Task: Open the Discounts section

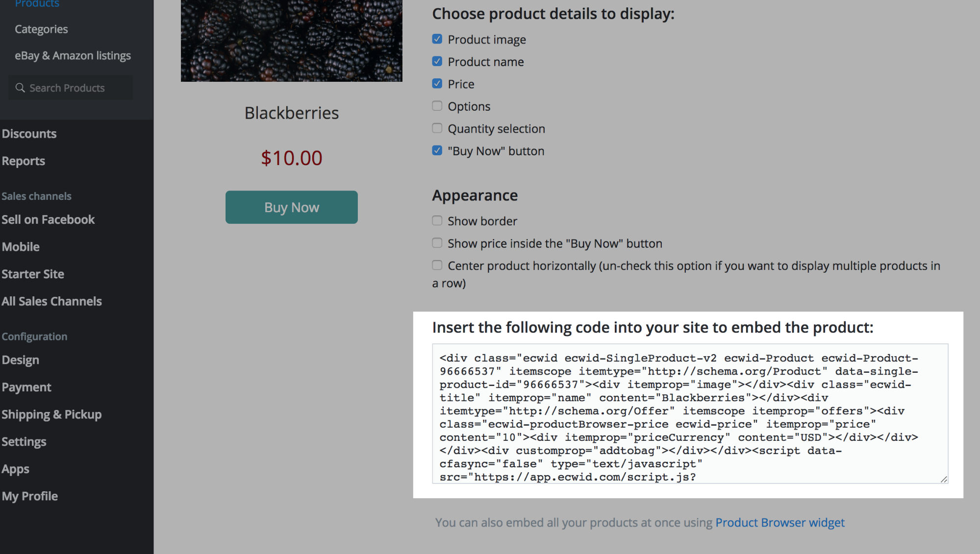Action: click(x=29, y=134)
